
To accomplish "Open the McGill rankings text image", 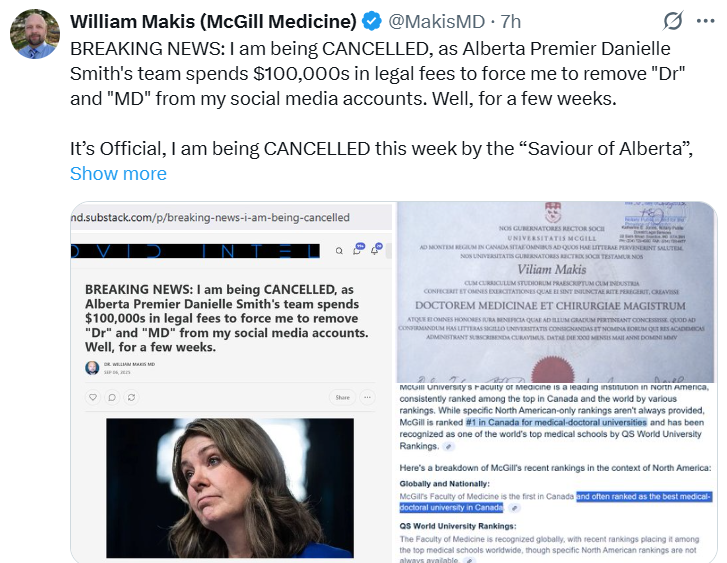I will [x=556, y=472].
